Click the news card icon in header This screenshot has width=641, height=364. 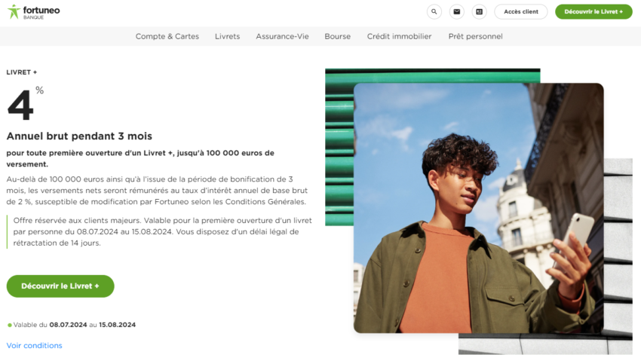479,12
